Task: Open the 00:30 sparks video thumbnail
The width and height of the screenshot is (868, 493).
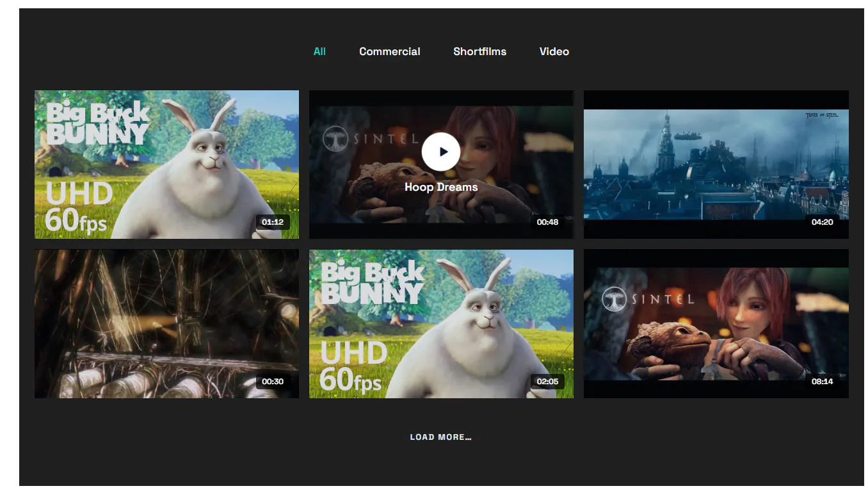Action: pos(166,324)
